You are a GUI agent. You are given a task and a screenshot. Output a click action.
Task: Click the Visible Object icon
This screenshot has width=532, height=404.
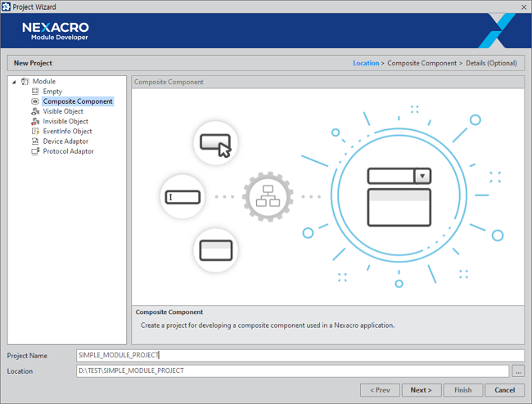(35, 111)
